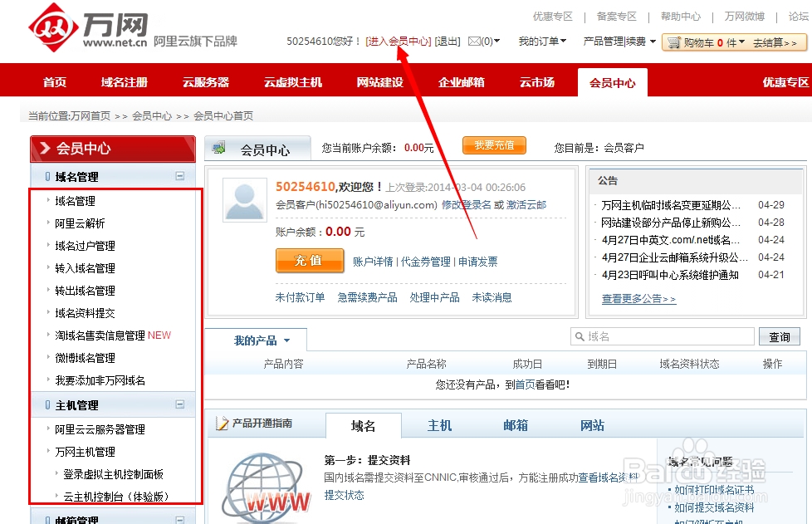Click the search magnifier icon in domain field
This screenshot has height=524, width=812.
point(580,336)
